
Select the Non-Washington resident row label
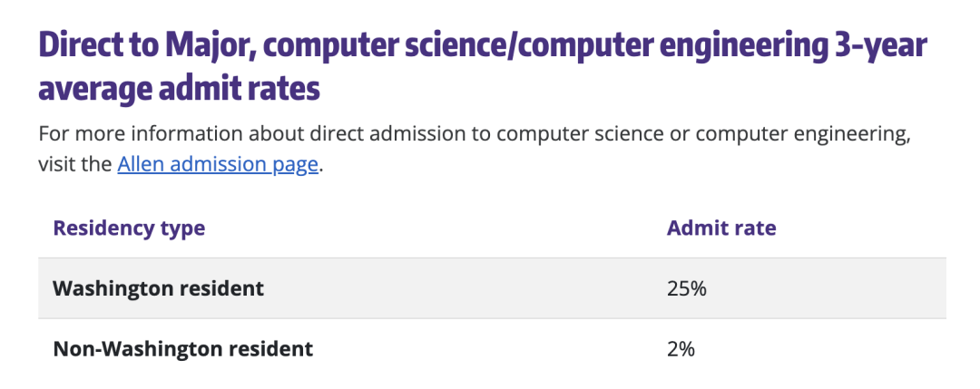coord(183,348)
